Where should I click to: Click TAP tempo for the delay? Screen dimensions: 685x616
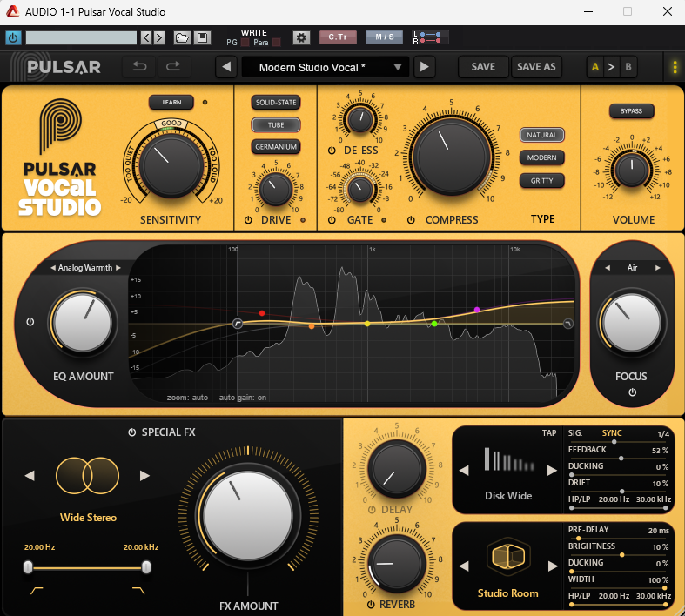tap(549, 433)
